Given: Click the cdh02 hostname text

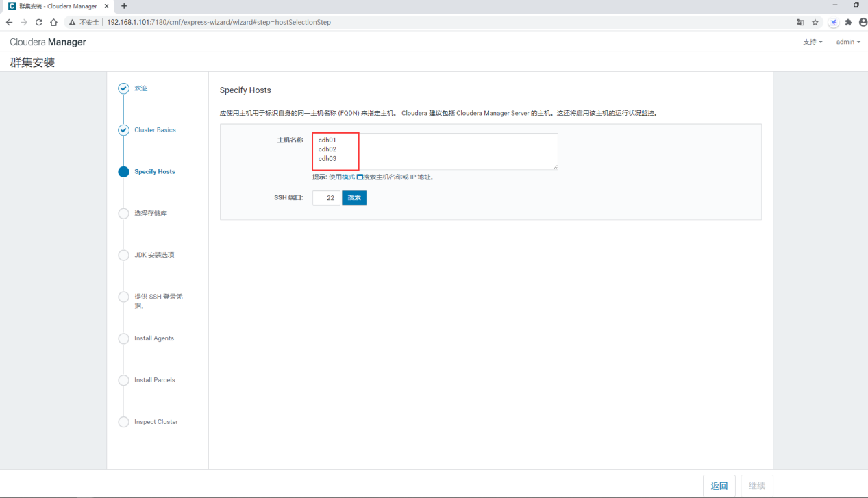Looking at the screenshot, I should click(x=327, y=149).
